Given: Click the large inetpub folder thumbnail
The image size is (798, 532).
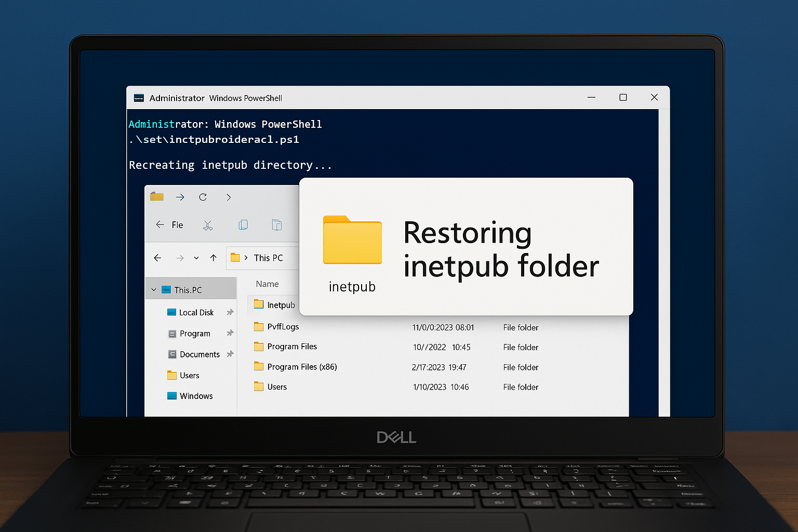Looking at the screenshot, I should point(352,240).
